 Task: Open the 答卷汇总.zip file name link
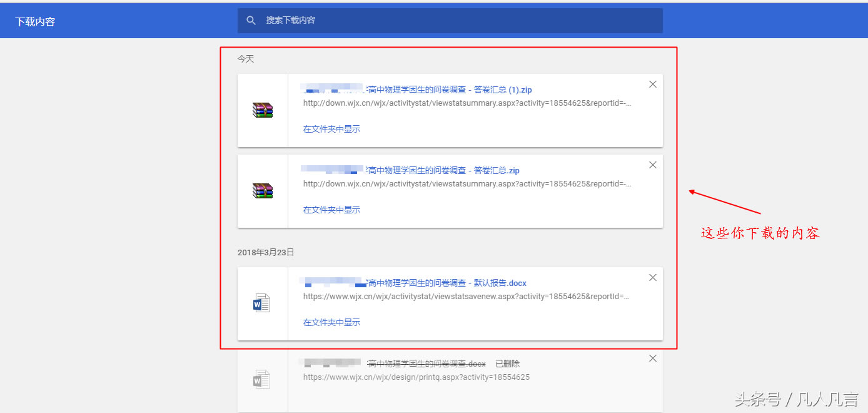coord(443,170)
